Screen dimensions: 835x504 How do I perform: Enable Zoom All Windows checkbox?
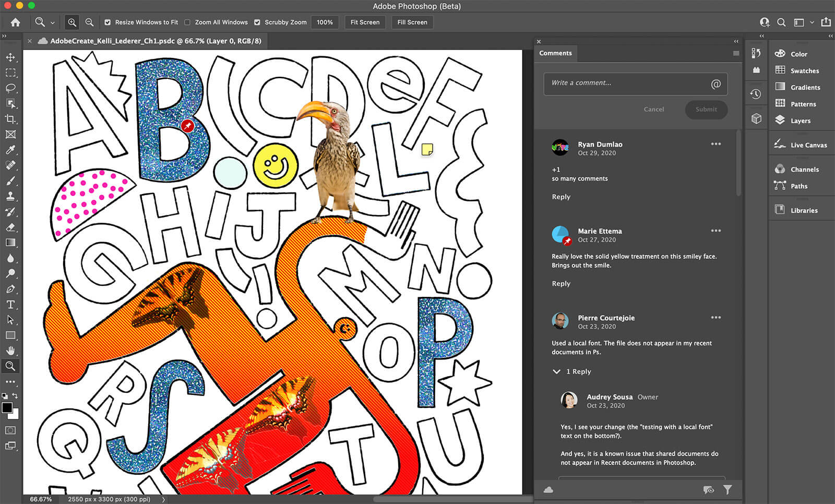click(187, 22)
